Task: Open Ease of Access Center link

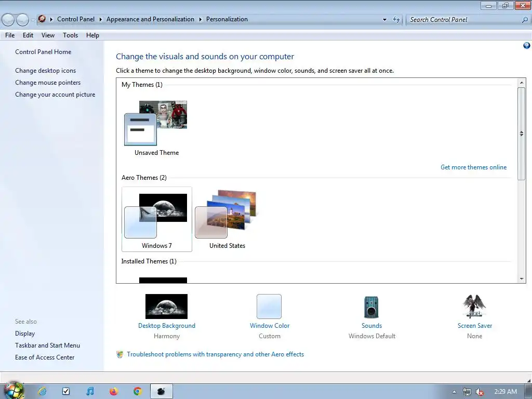Action: pyautogui.click(x=45, y=357)
